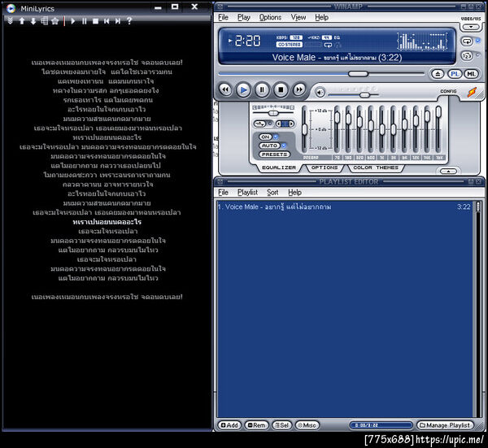Viewport: 488px width, 448px height.
Task: Click Sel button in Playlist Editor
Action: 281,425
